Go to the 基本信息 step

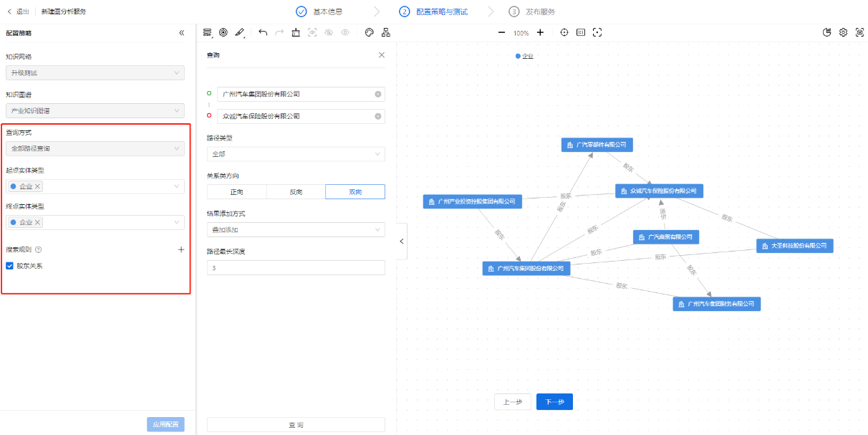click(x=319, y=11)
